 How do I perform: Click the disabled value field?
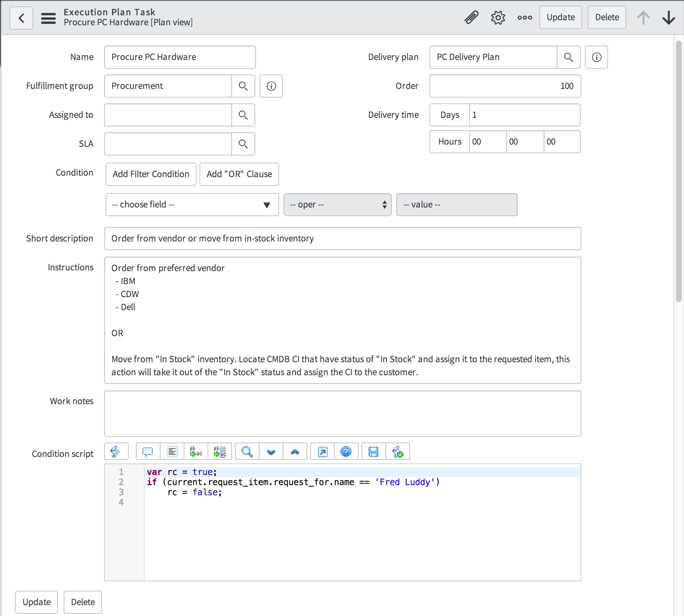tap(457, 205)
